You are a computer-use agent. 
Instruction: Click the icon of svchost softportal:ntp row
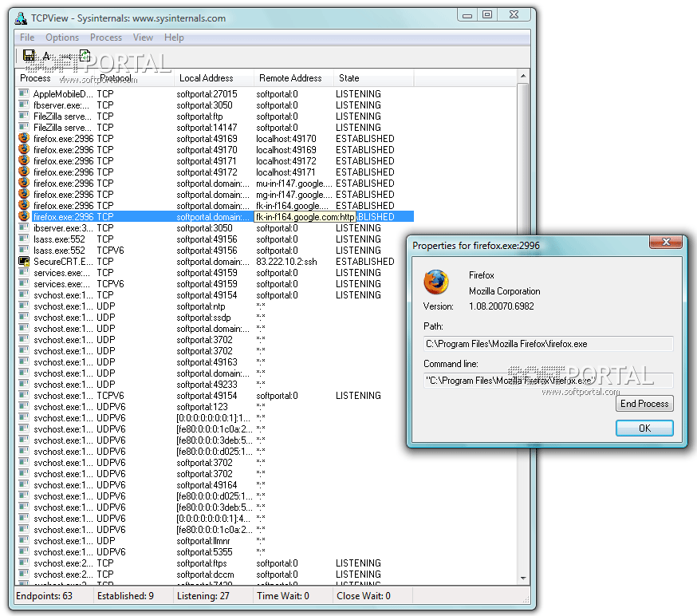[24, 306]
